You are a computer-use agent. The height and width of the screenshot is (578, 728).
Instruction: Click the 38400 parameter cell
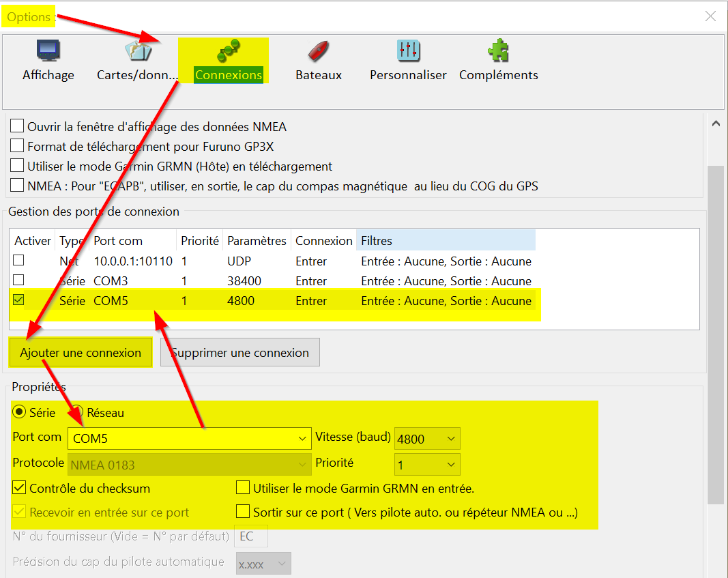pyautogui.click(x=244, y=281)
